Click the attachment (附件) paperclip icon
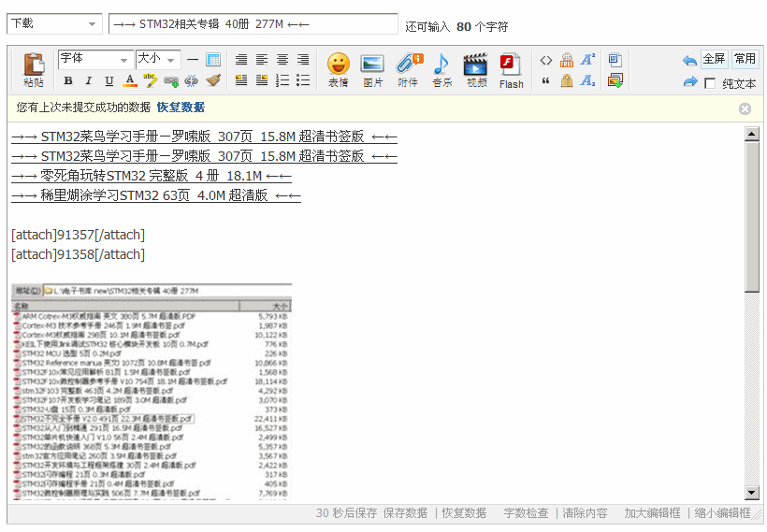Screen dimensions: 767x532 (x=408, y=70)
